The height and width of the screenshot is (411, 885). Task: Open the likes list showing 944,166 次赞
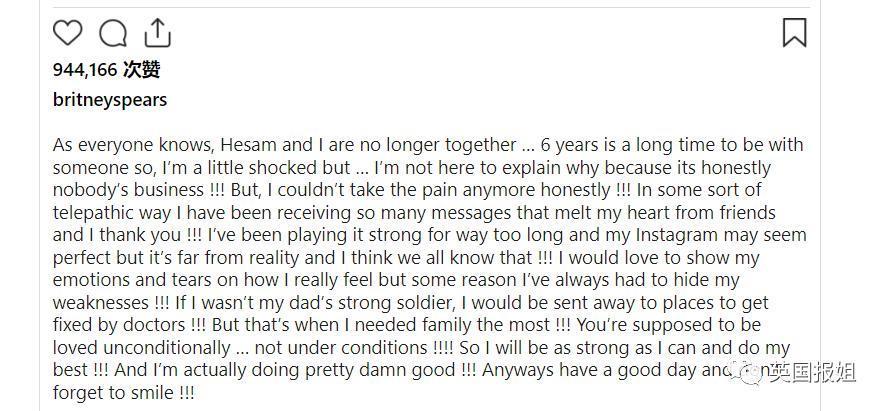click(x=106, y=69)
